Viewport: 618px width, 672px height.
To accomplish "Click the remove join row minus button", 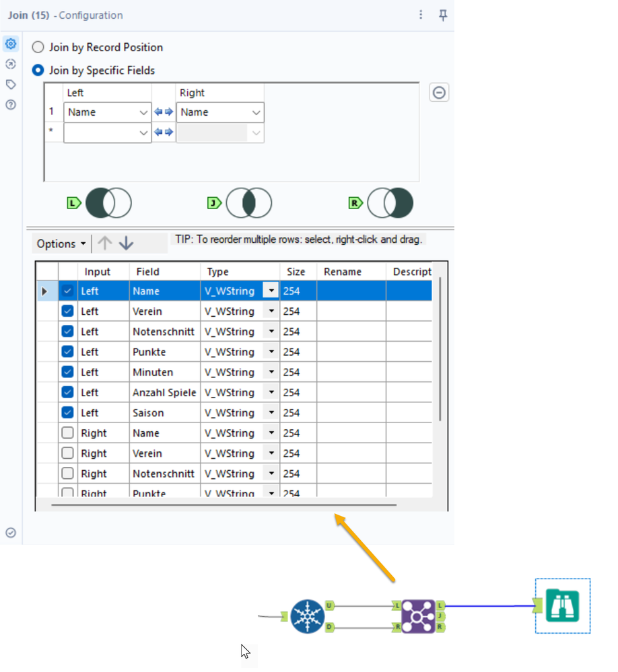I will pos(439,93).
